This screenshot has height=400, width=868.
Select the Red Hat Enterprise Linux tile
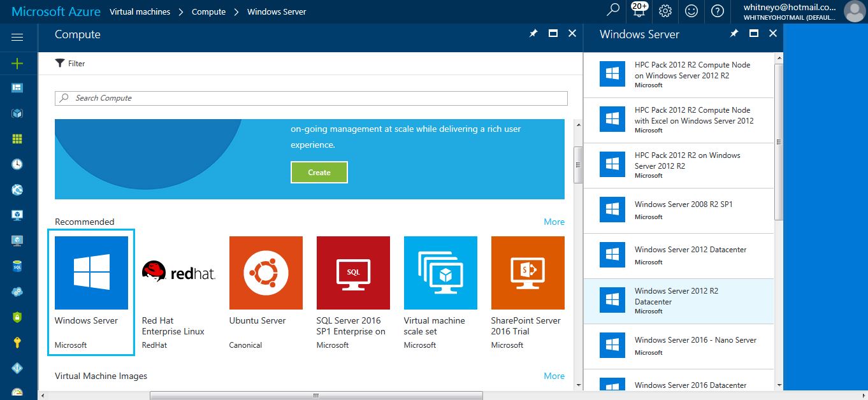click(x=178, y=292)
